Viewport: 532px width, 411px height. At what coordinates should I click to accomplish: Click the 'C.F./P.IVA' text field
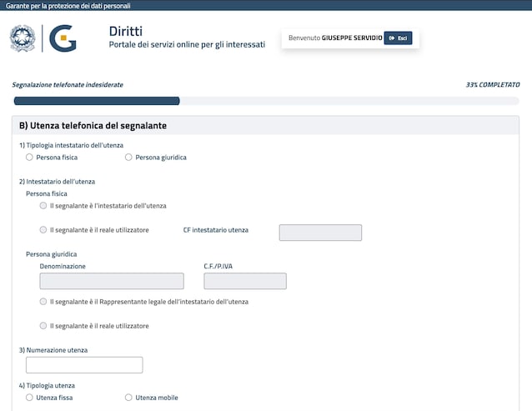[244, 281]
